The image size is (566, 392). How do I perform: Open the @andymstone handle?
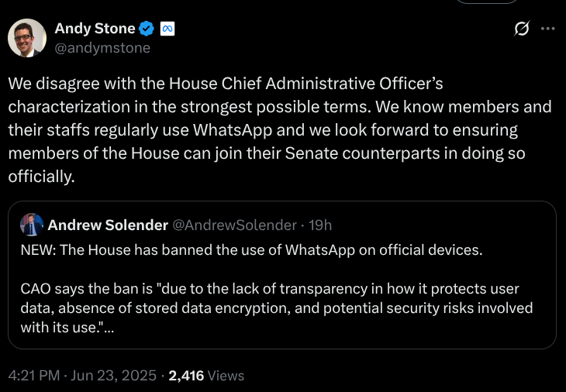[x=102, y=47]
